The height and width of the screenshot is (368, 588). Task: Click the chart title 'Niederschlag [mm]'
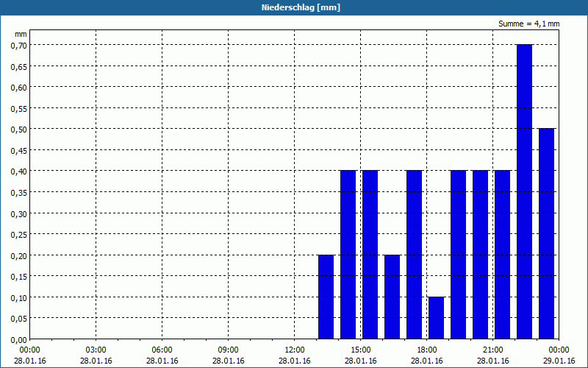[x=301, y=7]
